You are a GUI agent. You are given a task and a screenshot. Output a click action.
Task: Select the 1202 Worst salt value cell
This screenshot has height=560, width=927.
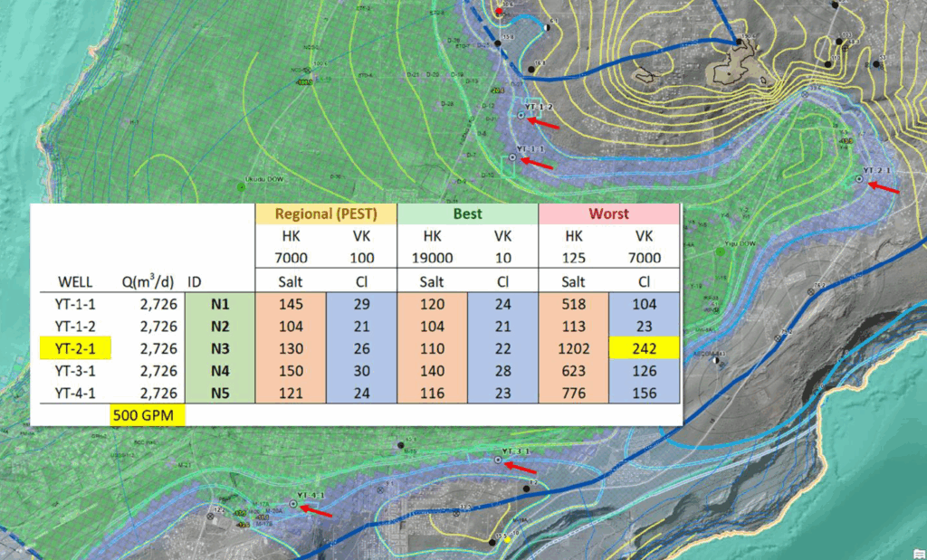coord(574,345)
